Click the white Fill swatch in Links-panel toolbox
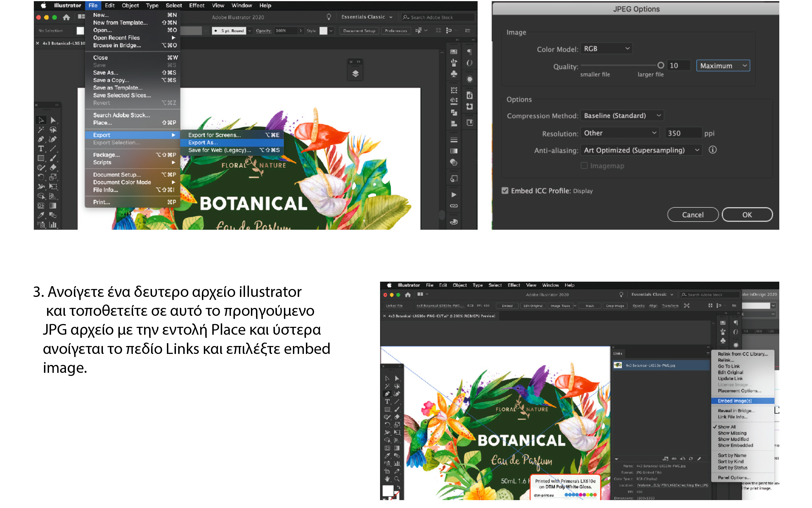This screenshot has height=508, width=812. tap(388, 491)
